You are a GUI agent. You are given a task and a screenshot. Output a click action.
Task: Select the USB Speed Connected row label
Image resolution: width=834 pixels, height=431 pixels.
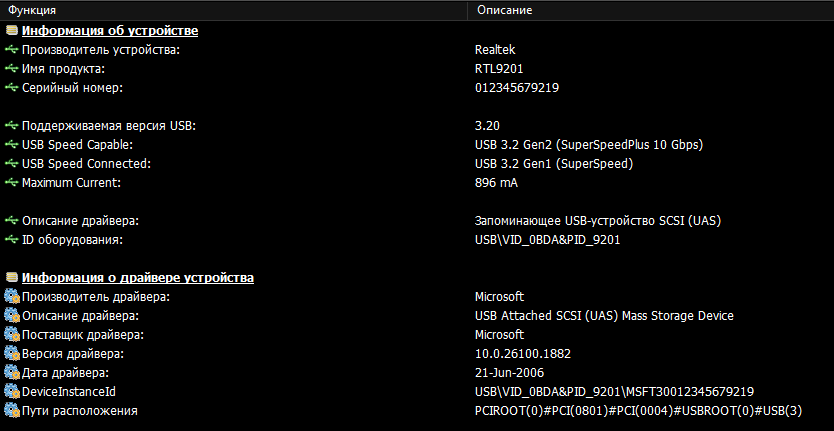[91, 164]
